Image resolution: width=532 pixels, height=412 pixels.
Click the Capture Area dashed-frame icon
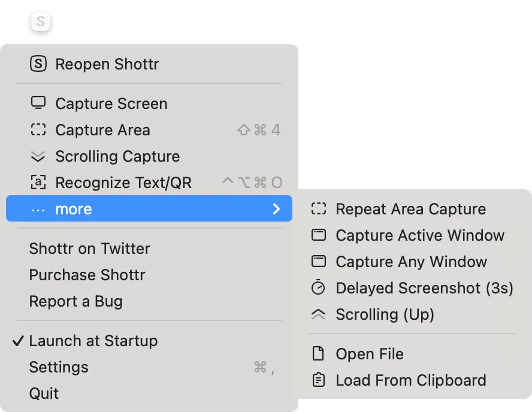[39, 130]
